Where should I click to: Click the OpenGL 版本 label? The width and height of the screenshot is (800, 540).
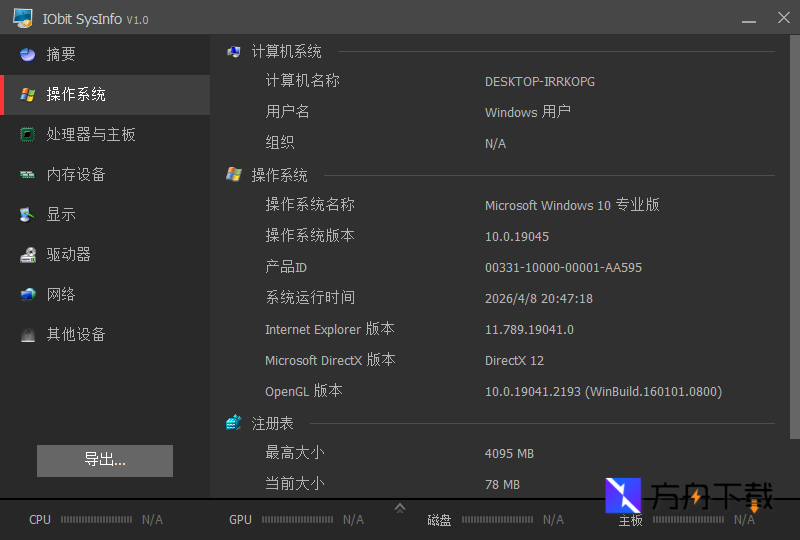304,391
